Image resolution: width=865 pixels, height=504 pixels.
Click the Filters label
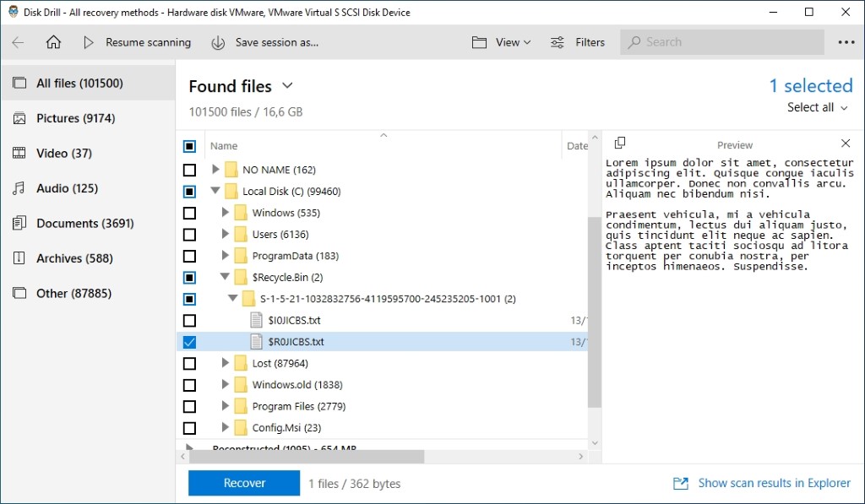coord(590,42)
